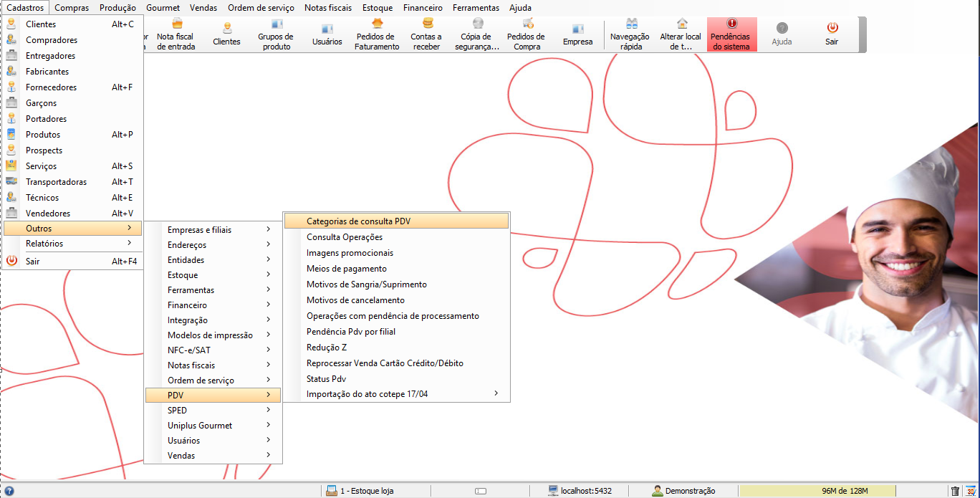Open Serviços menu entry
Viewport: 980px width, 498px height.
(73, 166)
